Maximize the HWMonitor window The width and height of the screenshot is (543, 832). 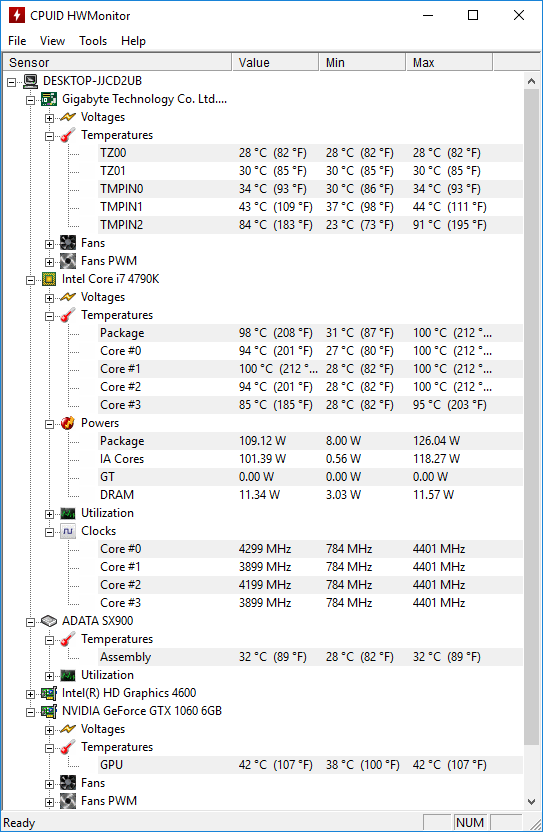tap(473, 15)
